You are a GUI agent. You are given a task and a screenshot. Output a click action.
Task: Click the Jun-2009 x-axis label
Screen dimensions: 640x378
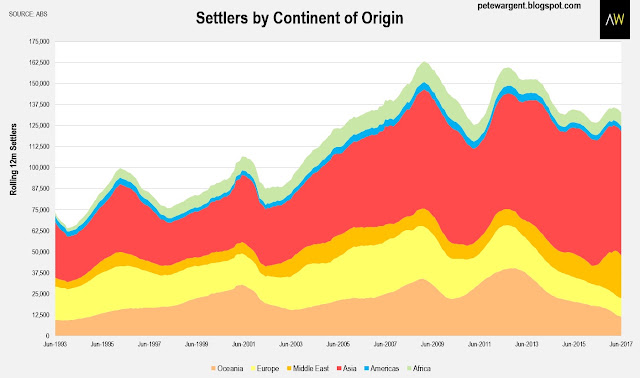[432, 344]
